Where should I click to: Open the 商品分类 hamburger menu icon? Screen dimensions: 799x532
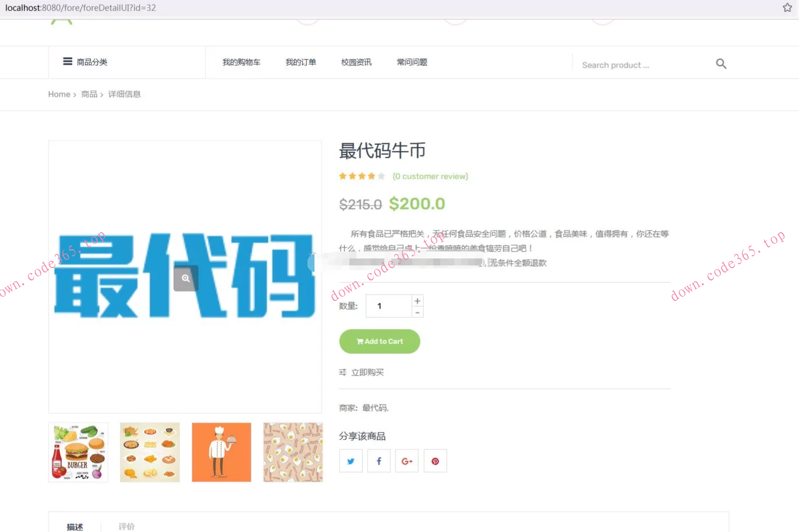(68, 61)
